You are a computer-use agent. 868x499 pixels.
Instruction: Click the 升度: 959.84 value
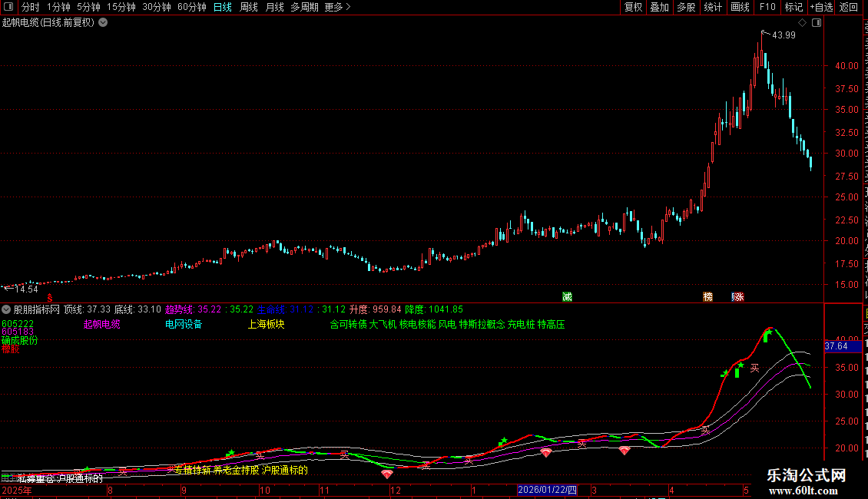coord(376,310)
